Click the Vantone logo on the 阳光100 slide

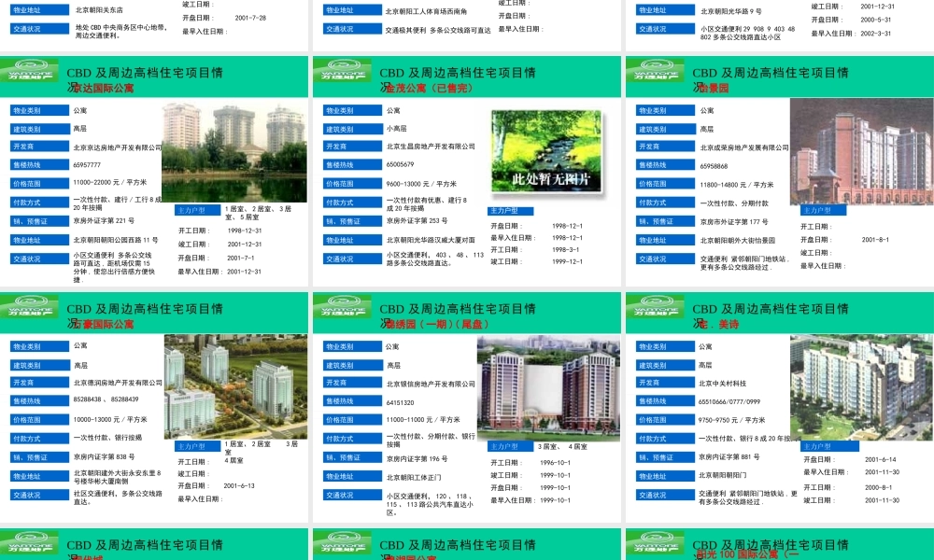(656, 545)
